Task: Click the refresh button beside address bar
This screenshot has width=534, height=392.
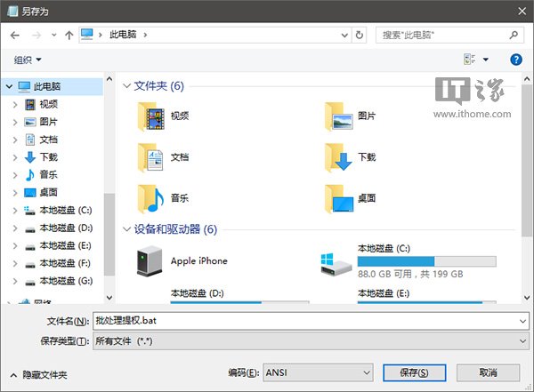Action: [x=360, y=35]
